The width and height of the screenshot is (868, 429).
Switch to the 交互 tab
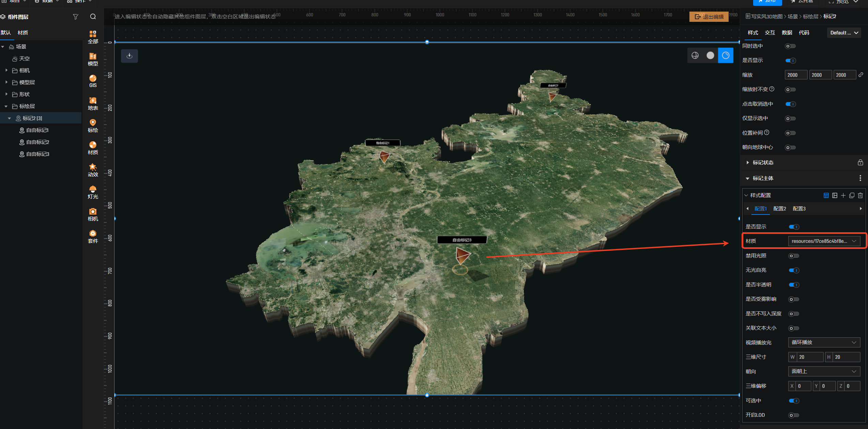[x=770, y=33]
